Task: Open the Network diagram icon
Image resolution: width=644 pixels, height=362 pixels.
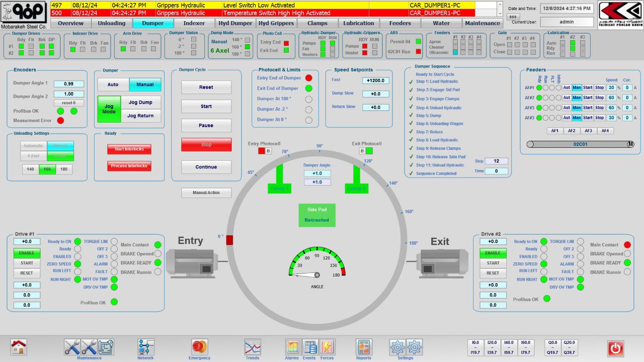Action: pos(146,347)
